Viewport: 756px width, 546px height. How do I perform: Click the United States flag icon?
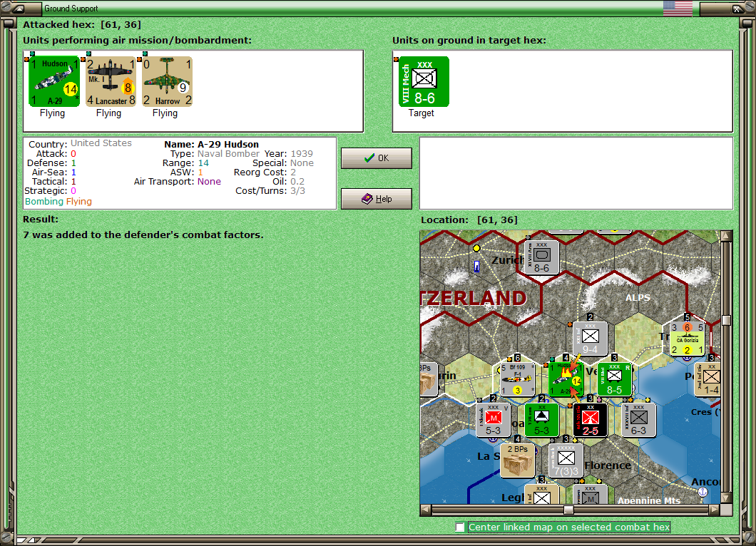[x=678, y=8]
